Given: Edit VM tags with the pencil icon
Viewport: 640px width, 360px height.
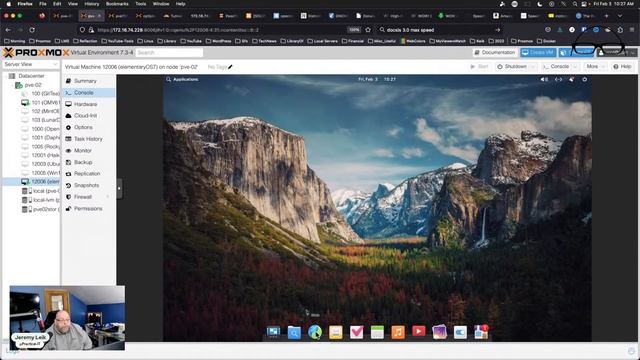Looking at the screenshot, I should pos(230,67).
